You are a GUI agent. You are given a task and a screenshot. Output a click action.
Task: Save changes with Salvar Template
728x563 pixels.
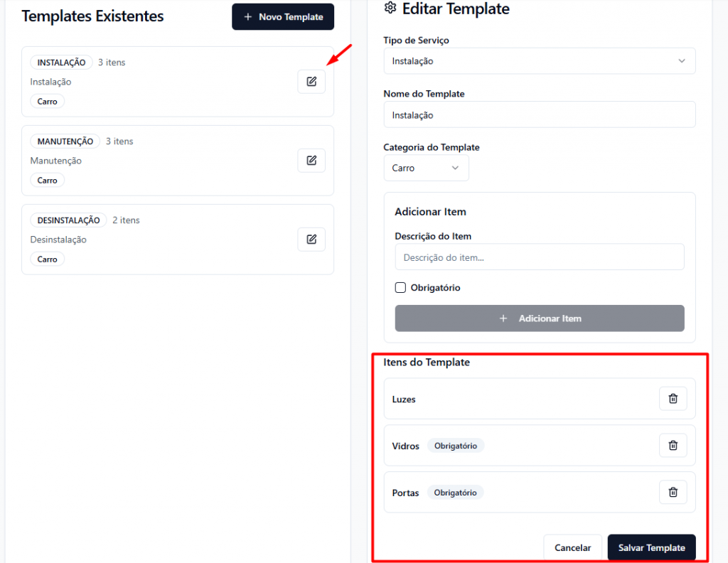point(651,547)
